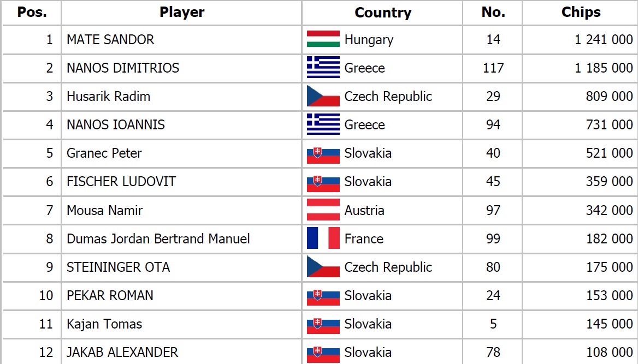Click the chip count 1 241 000
This screenshot has width=638, height=364.
pyautogui.click(x=604, y=39)
